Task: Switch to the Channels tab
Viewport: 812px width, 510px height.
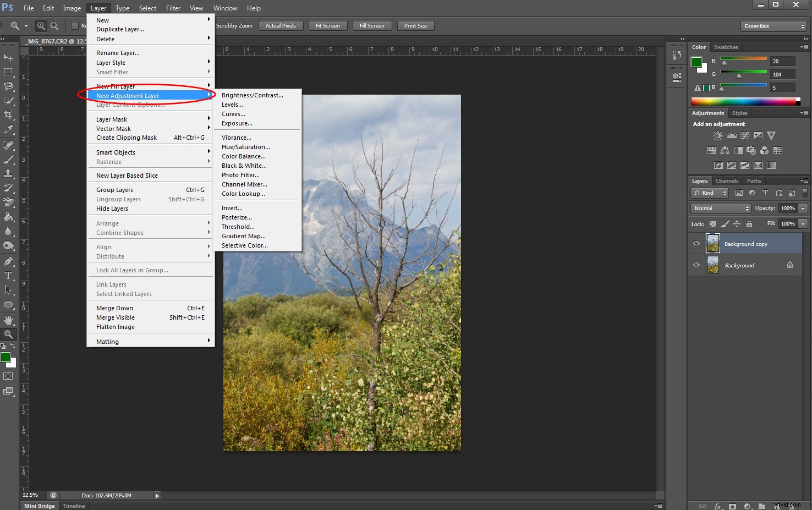Action: tap(727, 180)
